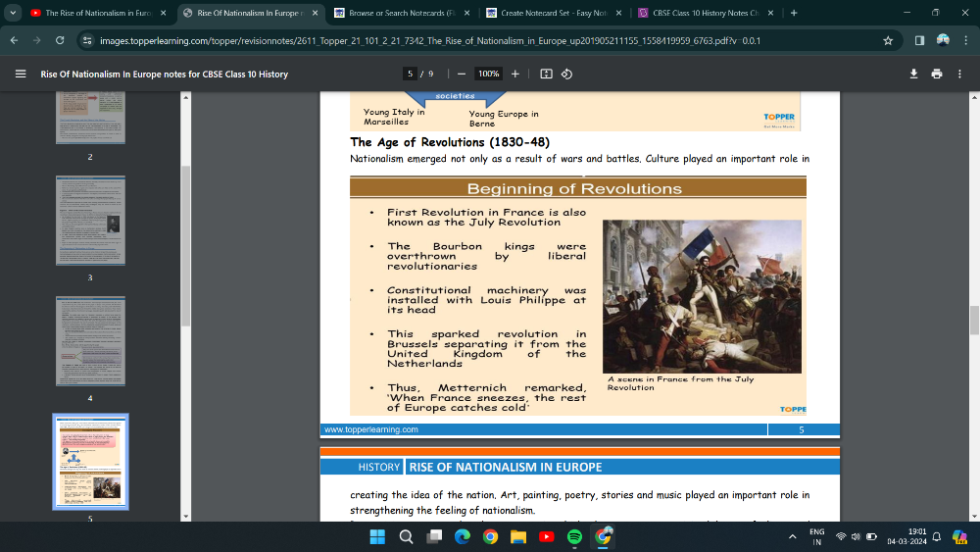Viewport: 980px width, 552px height.
Task: Open Spotify from the taskbar
Action: 574,536
